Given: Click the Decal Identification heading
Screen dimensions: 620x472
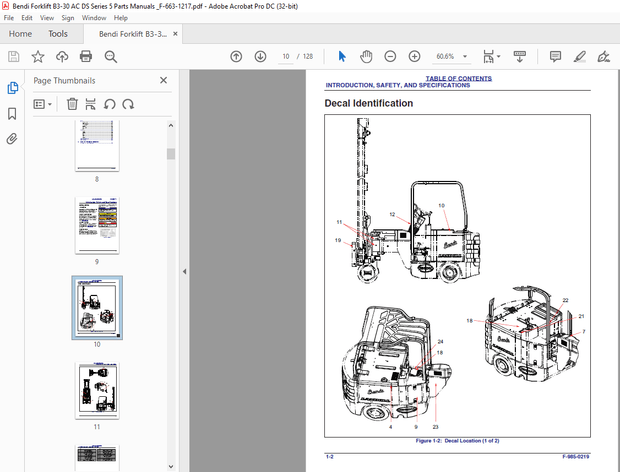Looking at the screenshot, I should pyautogui.click(x=369, y=103).
